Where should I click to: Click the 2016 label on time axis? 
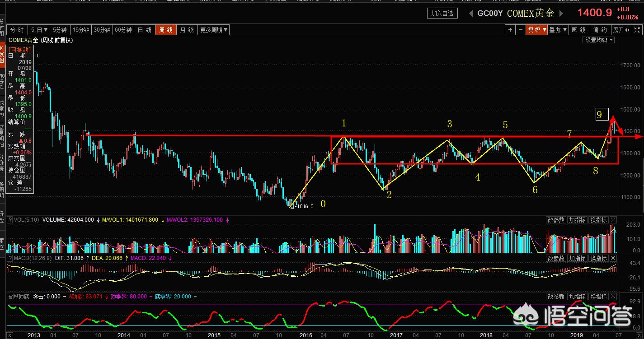[306, 335]
